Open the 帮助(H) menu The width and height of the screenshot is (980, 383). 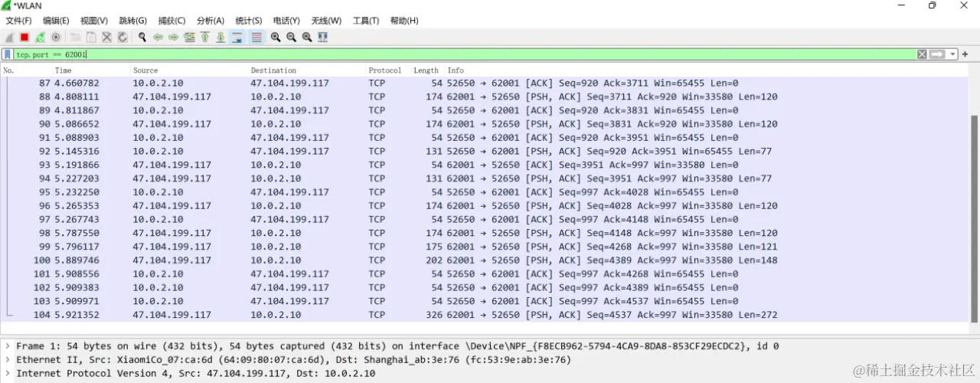[404, 21]
